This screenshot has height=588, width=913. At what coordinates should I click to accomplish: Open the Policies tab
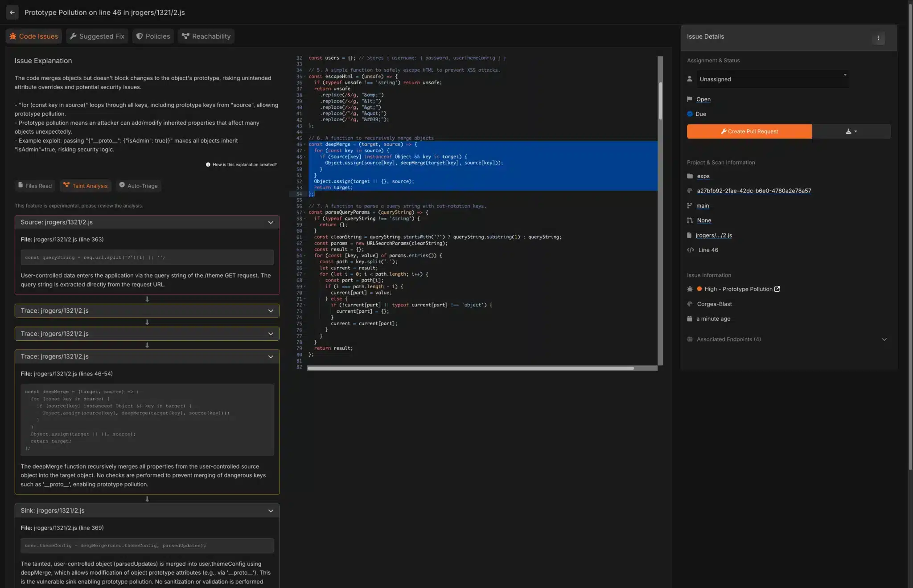coord(153,36)
